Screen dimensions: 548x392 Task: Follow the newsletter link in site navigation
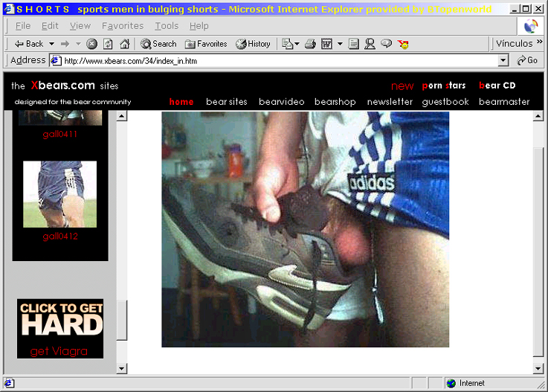click(390, 102)
